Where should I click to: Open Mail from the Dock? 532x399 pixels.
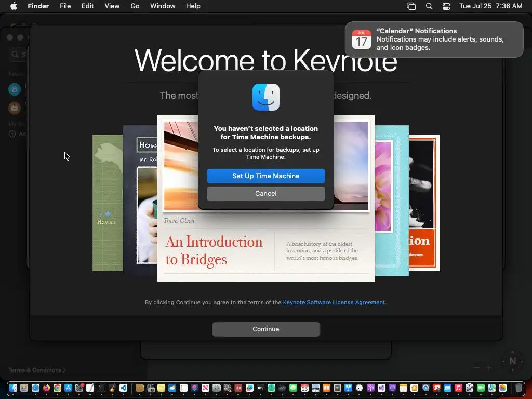tap(447, 388)
